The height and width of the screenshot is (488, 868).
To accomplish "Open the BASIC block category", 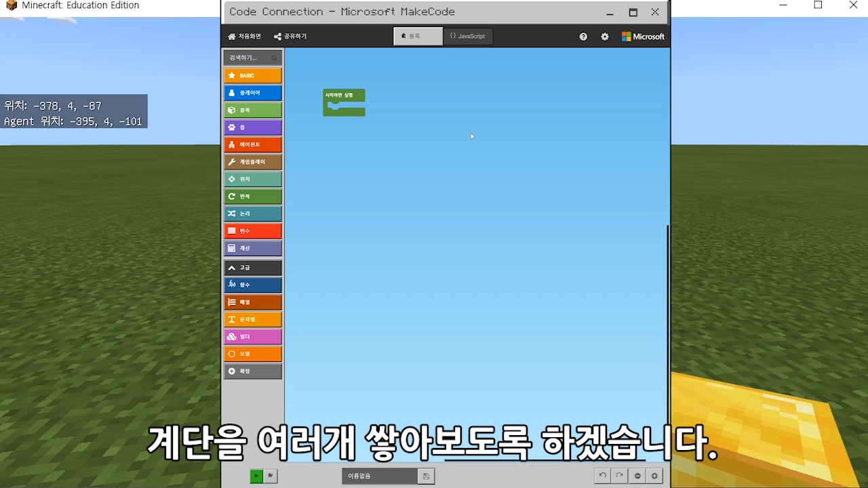I will pyautogui.click(x=253, y=75).
